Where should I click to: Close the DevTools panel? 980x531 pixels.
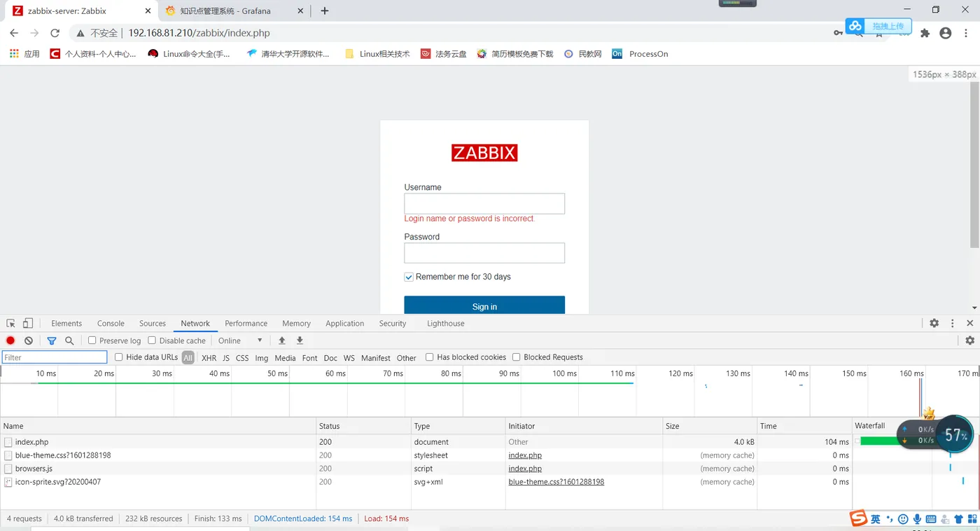pyautogui.click(x=969, y=324)
